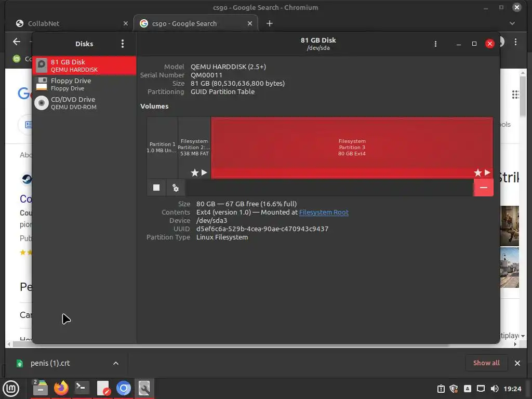Click the Chromium horizontal scrollbar
This screenshot has height=399, width=532.
(231, 345)
